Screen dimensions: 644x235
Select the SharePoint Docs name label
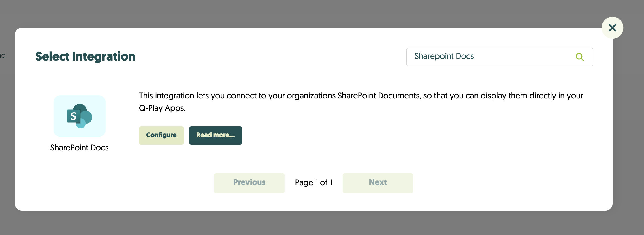point(79,148)
